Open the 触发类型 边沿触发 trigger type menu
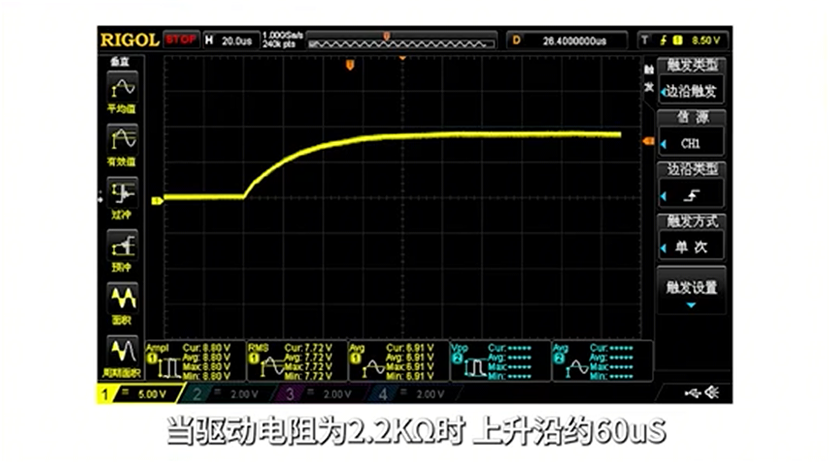831x462 pixels. tap(691, 81)
